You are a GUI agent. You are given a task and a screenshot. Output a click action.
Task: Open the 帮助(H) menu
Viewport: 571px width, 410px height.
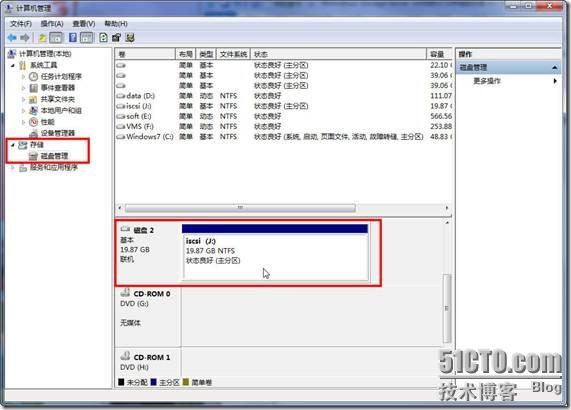tap(116, 24)
